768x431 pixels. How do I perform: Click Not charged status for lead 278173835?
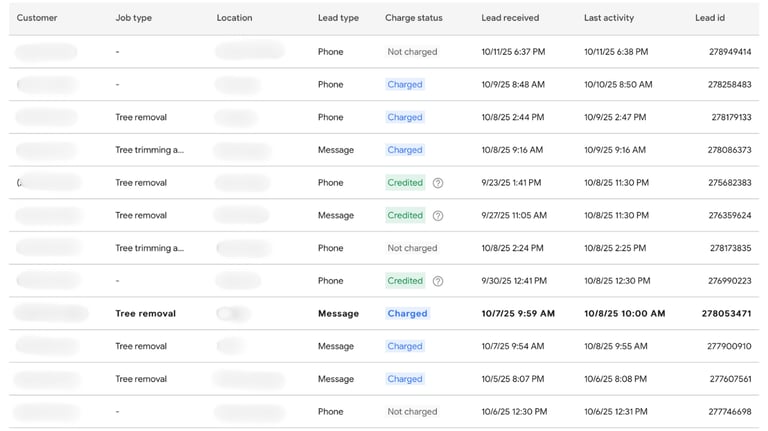[412, 248]
